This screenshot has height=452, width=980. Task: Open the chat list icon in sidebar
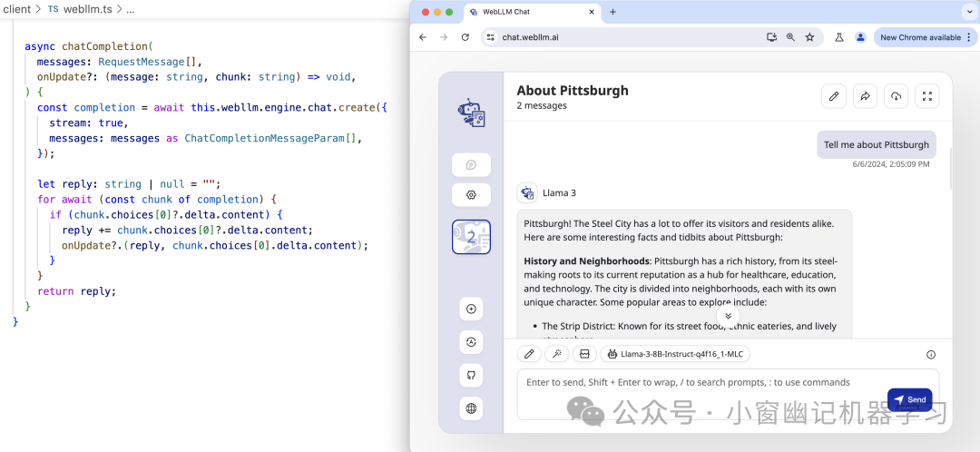click(471, 165)
